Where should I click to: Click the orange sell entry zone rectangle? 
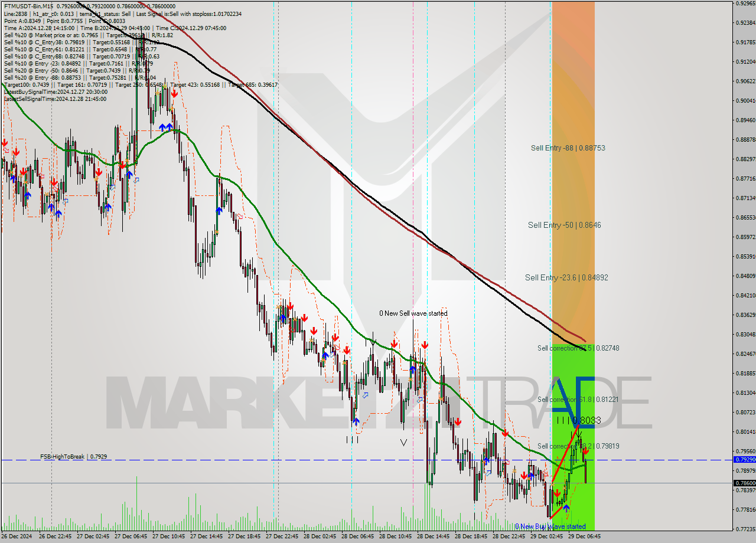(573, 172)
